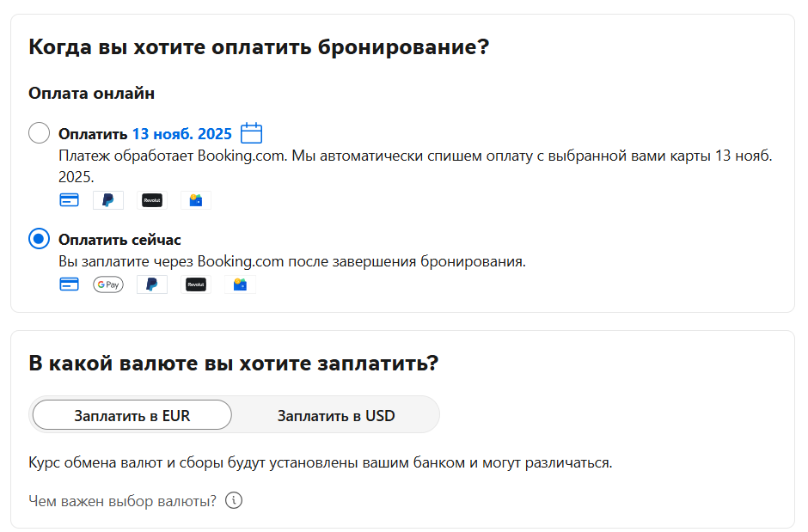Switch to Заплатить в USD currency option
This screenshot has height=532, width=808.
(336, 415)
